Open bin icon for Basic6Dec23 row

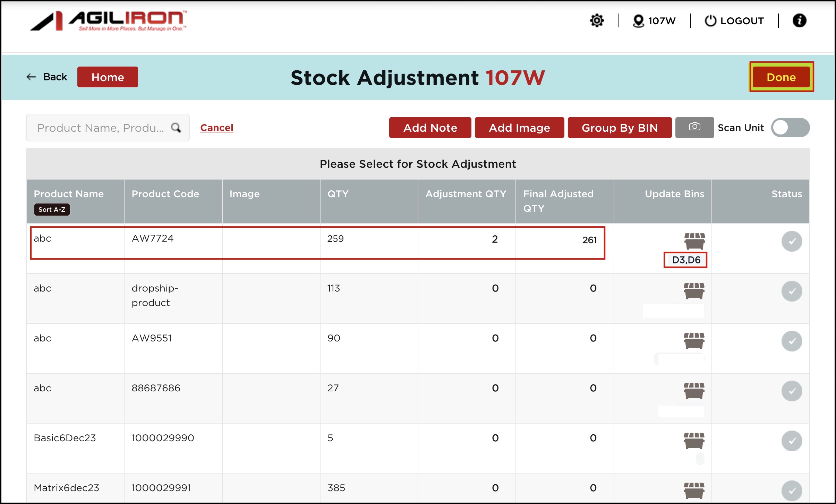[x=694, y=441]
